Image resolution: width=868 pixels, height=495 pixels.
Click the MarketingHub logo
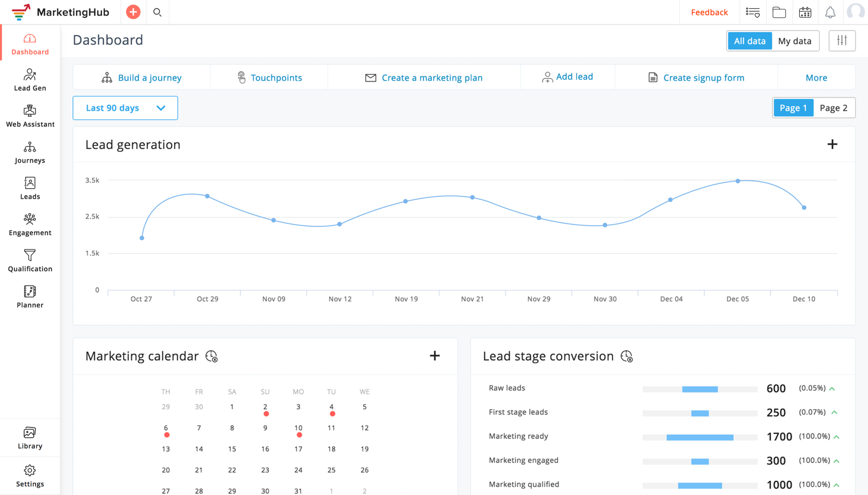point(60,12)
